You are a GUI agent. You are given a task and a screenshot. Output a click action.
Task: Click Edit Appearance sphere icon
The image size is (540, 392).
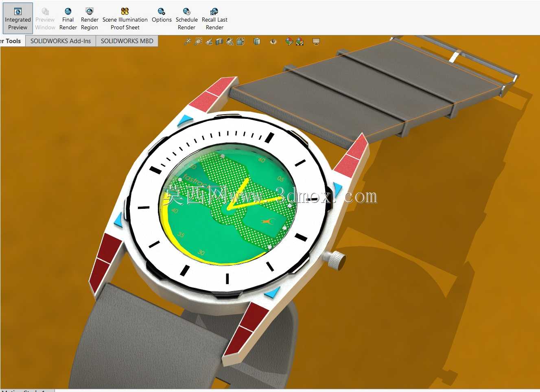289,41
